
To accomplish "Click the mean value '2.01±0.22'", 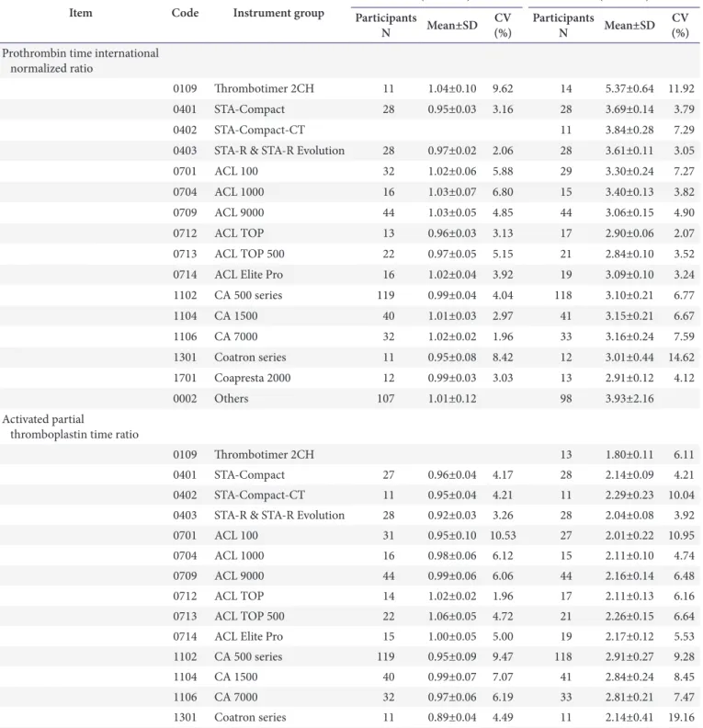I will coord(629,535).
